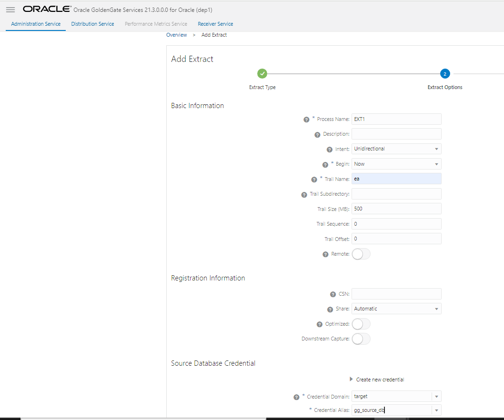Turn on the Optimized switch
This screenshot has height=420, width=504.
pos(361,324)
